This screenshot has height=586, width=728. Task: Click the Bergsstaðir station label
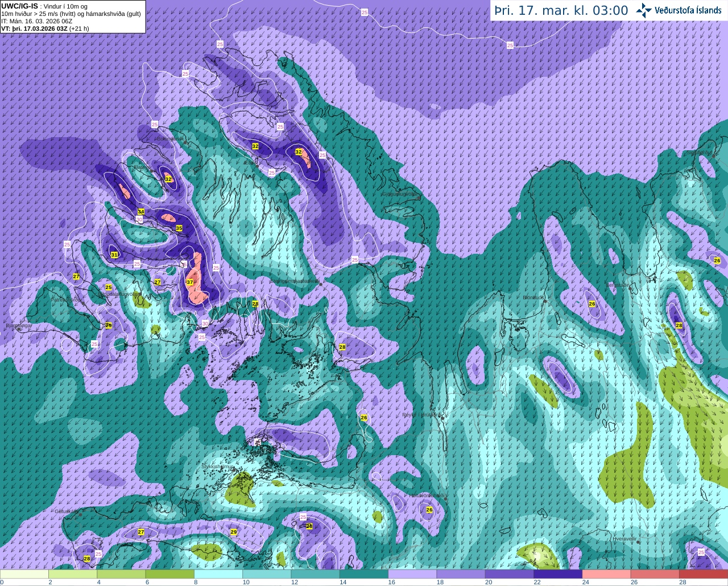click(618, 285)
